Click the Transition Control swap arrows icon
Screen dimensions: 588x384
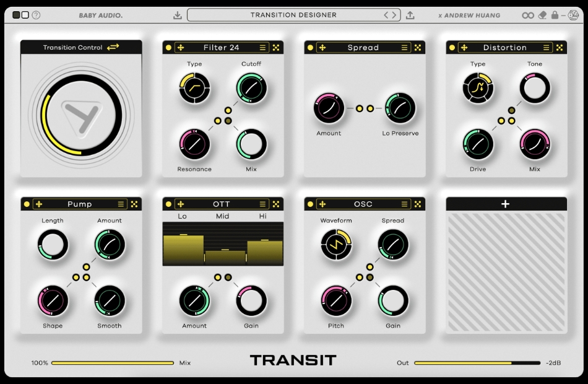[x=113, y=47]
